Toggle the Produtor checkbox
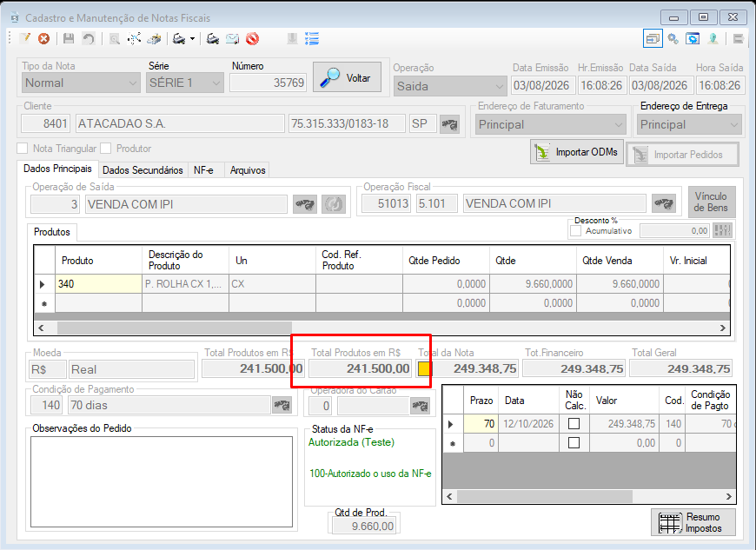Image resolution: width=756 pixels, height=550 pixels. (106, 148)
